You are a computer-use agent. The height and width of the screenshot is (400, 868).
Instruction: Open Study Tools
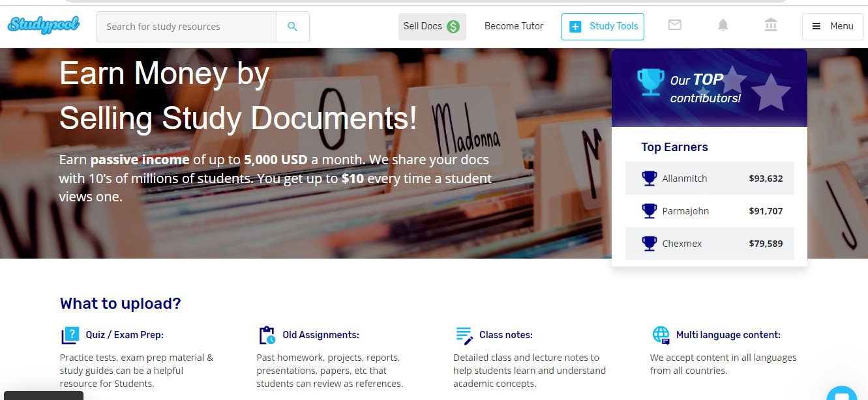coord(603,27)
